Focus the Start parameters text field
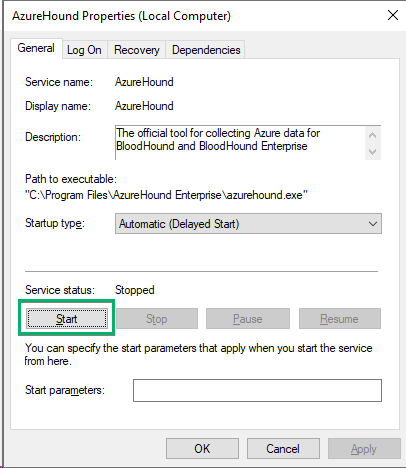The image size is (406, 468). pyautogui.click(x=257, y=390)
